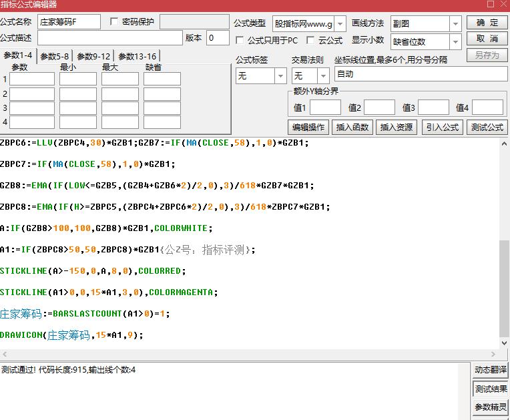This screenshot has height=420, width=510.
Task: Select the 参数13-16 tab
Action: (x=138, y=56)
